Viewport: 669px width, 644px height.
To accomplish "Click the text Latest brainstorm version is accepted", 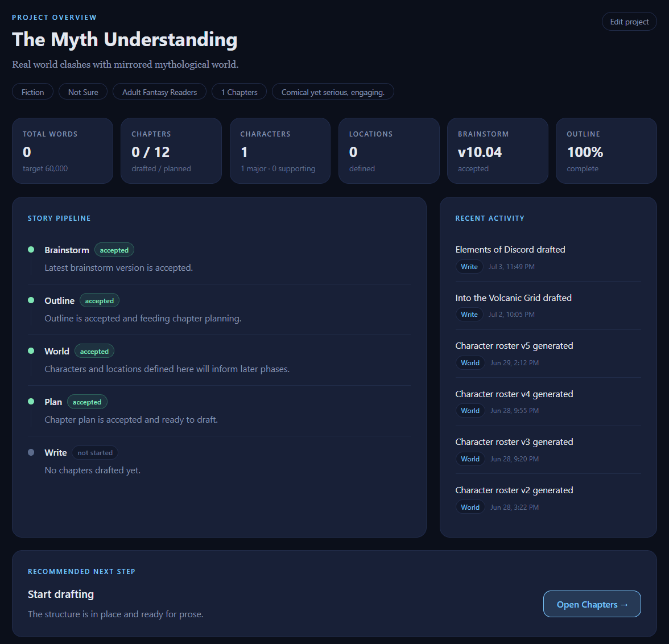I will coord(118,267).
